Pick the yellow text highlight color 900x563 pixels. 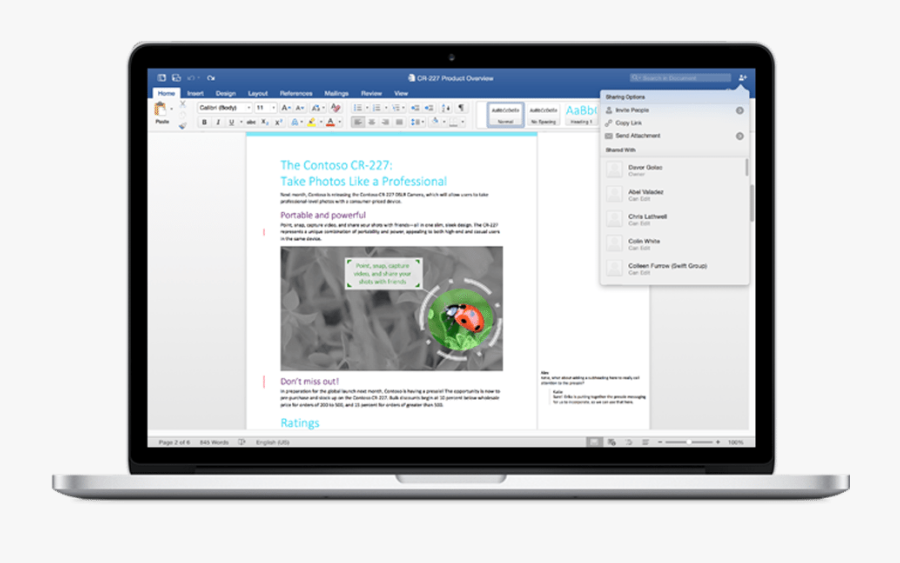(311, 122)
